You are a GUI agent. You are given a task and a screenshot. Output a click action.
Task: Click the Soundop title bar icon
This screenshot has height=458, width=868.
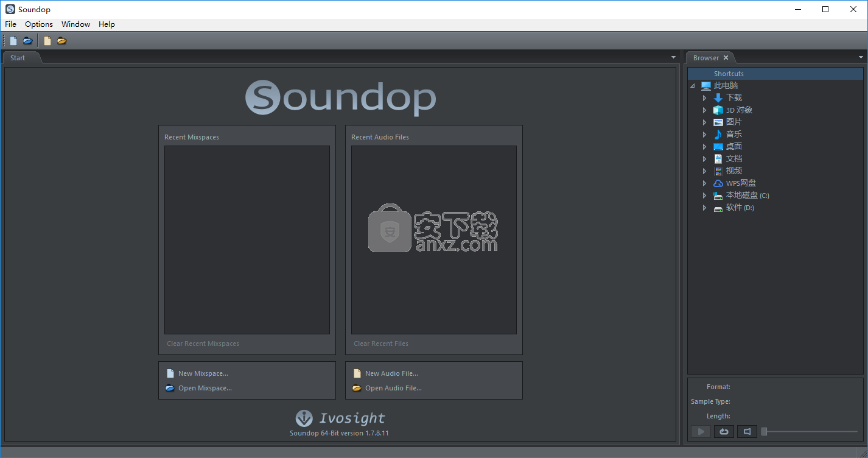(x=10, y=9)
